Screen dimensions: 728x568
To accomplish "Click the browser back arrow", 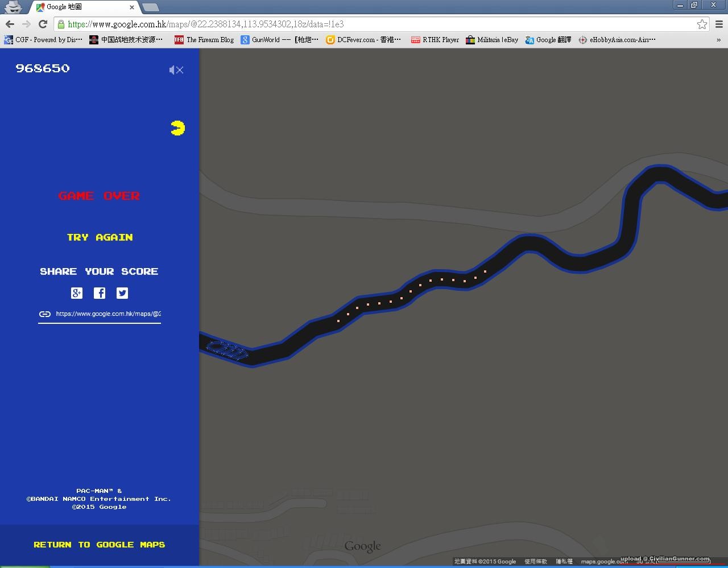I will pos(10,24).
